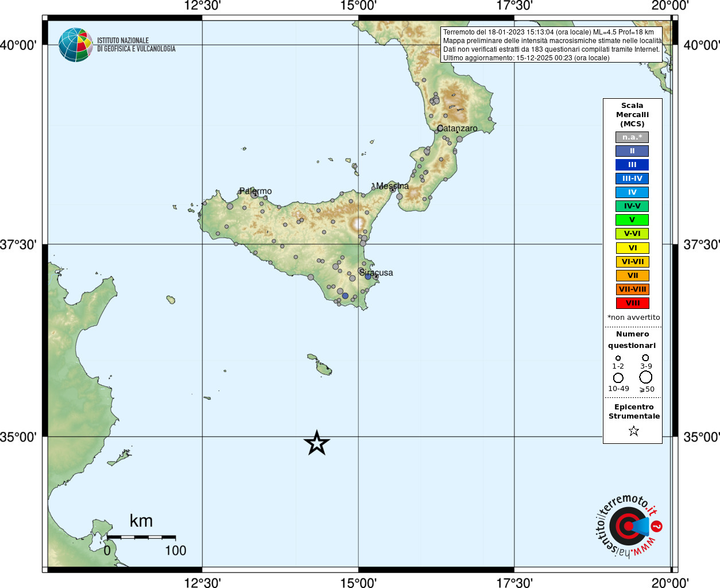Click the blue intensity dot near Siracusa
Image resolution: width=720 pixels, height=588 pixels.
tap(368, 276)
